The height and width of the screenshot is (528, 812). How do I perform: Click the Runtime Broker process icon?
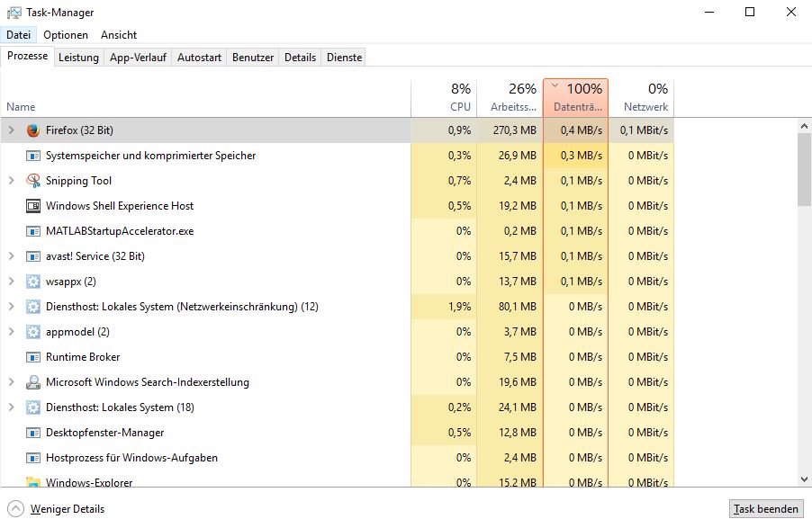(x=33, y=357)
